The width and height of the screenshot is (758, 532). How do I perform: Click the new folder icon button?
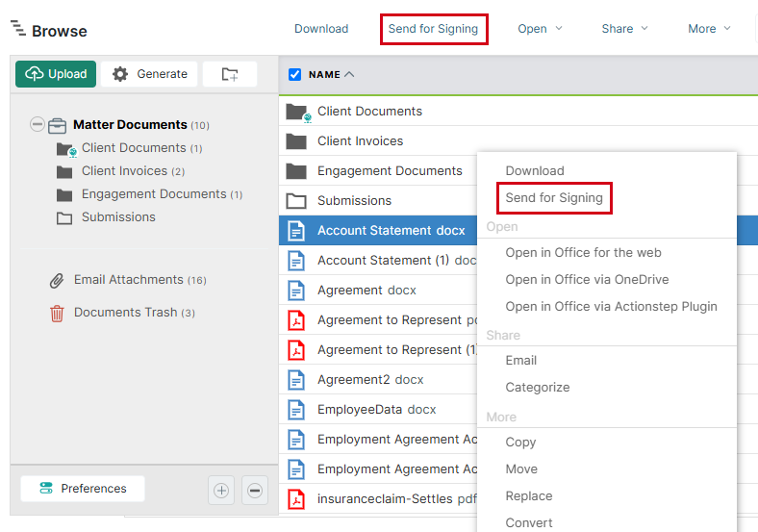(x=229, y=74)
